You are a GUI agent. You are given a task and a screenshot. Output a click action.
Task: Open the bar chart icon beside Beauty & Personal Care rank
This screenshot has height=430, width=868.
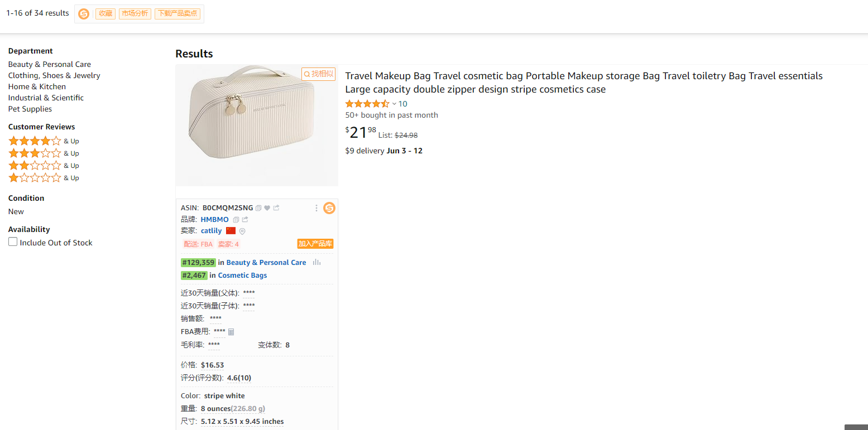[316, 263]
